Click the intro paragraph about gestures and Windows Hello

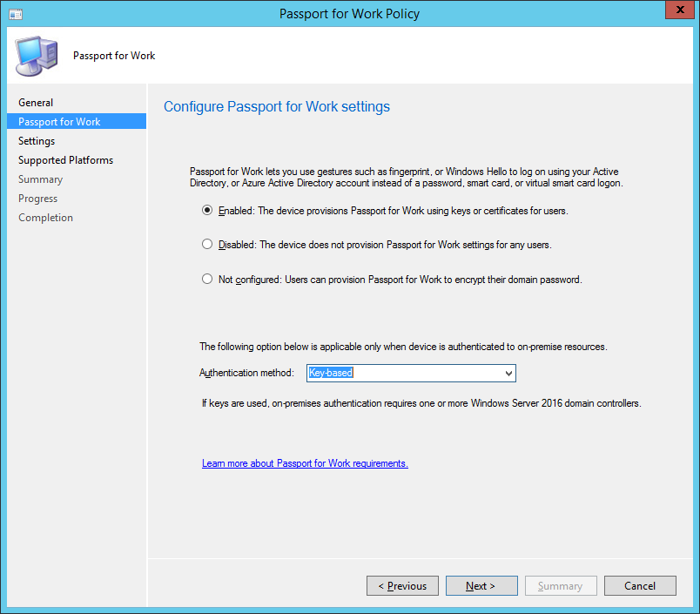(407, 178)
